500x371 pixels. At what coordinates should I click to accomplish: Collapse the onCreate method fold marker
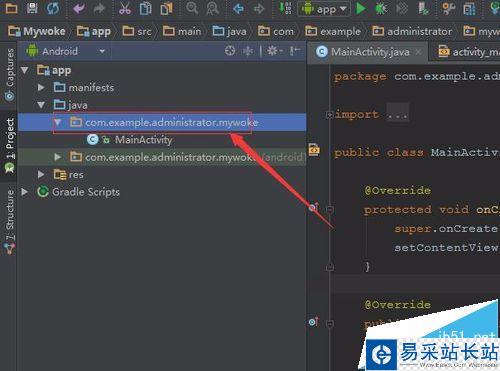click(330, 210)
